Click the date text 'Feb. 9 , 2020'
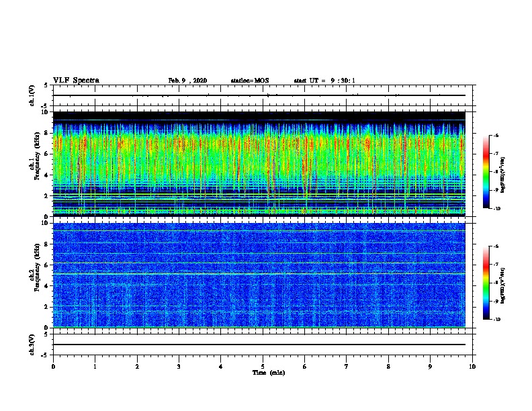Image resolution: width=532 pixels, height=411 pixels. [187, 81]
